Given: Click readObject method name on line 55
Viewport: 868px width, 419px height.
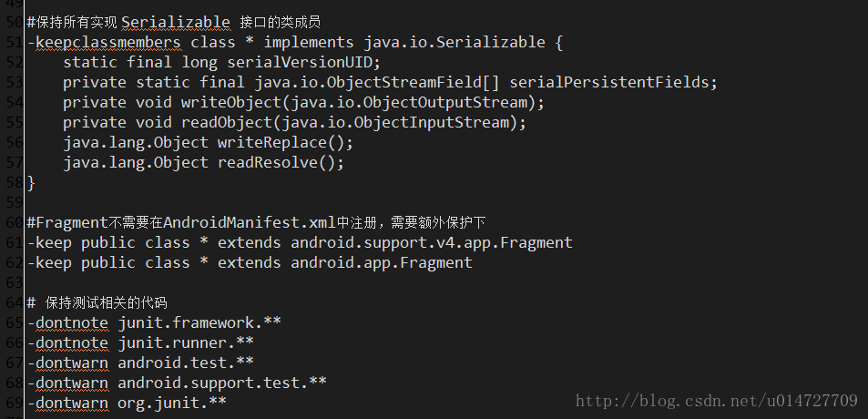Looking at the screenshot, I should tap(227, 122).
